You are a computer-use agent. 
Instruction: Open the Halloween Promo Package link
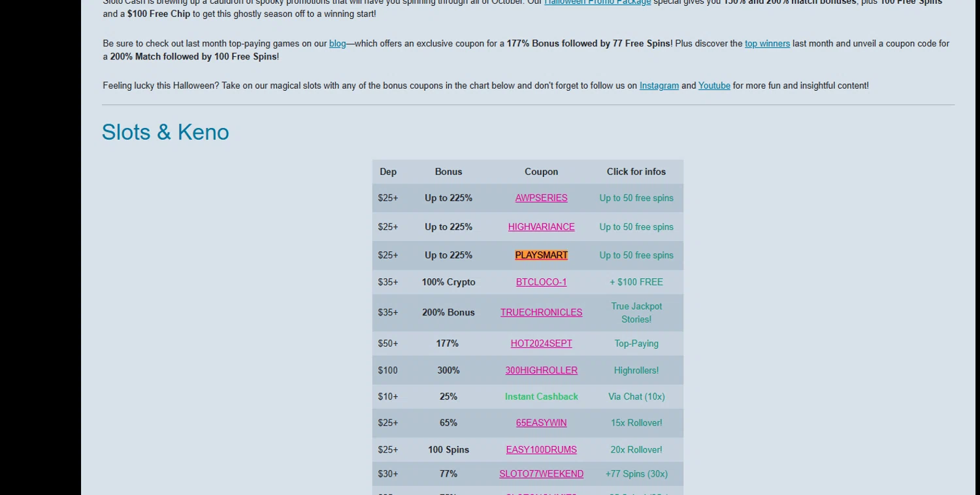[x=598, y=3]
